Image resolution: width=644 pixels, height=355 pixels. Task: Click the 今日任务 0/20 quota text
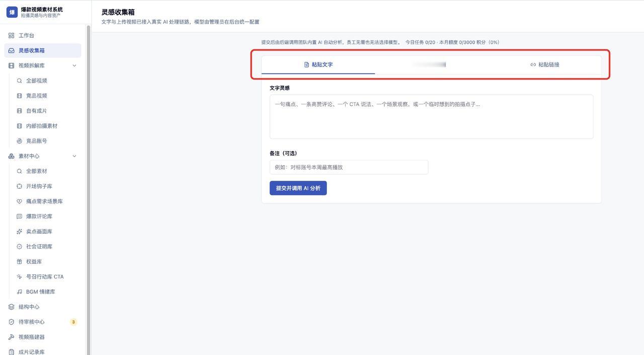pyautogui.click(x=420, y=42)
